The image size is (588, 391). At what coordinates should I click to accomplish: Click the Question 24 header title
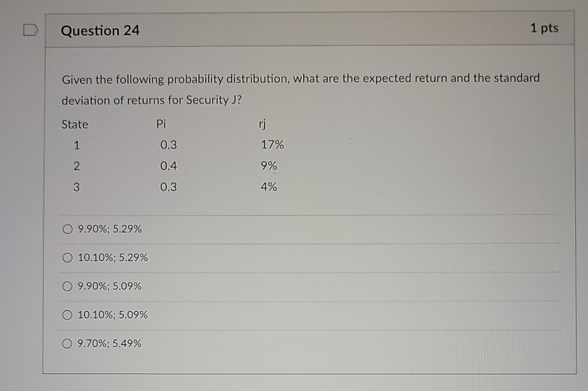[101, 31]
